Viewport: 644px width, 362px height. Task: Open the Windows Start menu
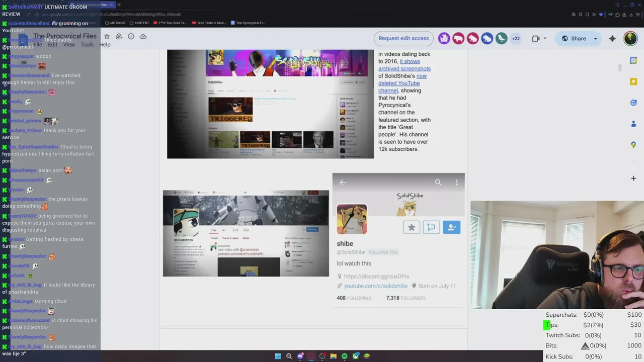278,356
